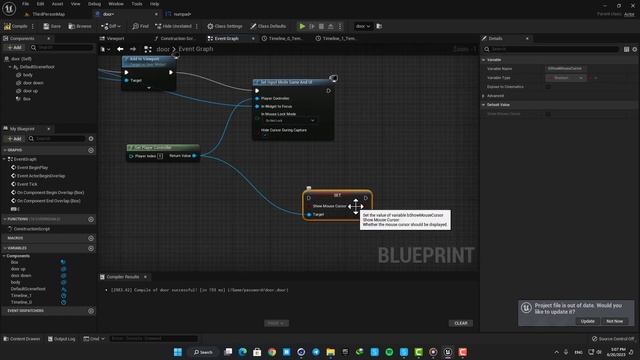Collapse the DefaultSceneRoot component tree
The width and height of the screenshot is (640, 360).
pos(10,67)
